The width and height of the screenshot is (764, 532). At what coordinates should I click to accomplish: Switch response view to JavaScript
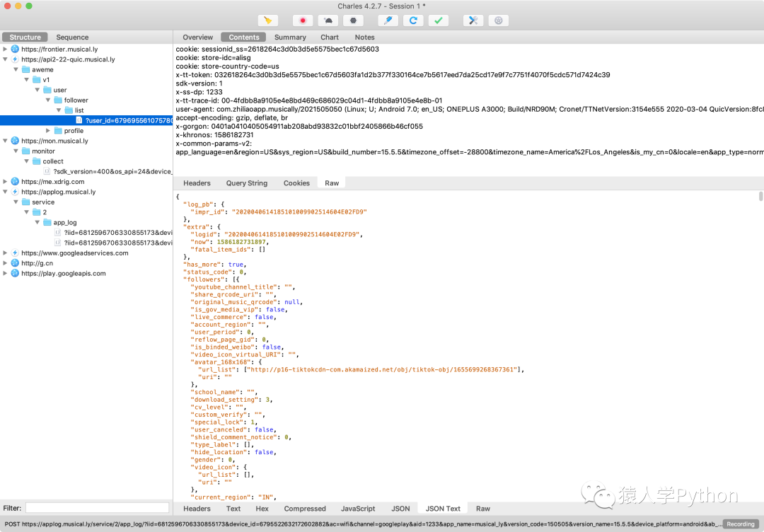[x=358, y=509]
